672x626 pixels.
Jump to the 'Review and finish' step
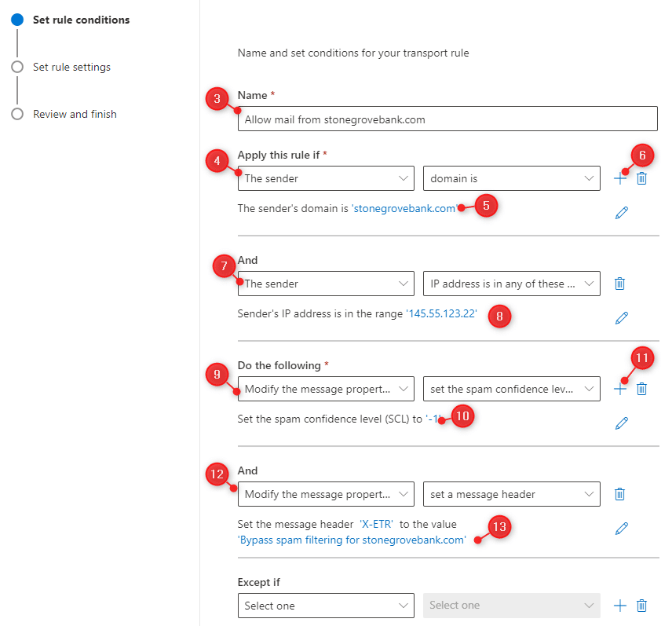pyautogui.click(x=75, y=114)
